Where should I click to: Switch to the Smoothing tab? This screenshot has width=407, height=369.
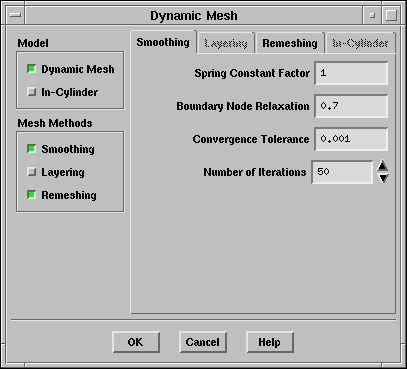click(x=163, y=42)
